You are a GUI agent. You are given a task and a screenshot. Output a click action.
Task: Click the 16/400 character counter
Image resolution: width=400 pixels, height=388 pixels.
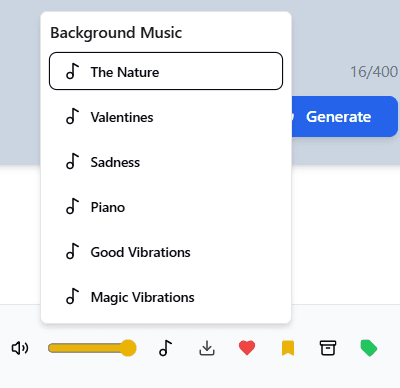pyautogui.click(x=374, y=72)
